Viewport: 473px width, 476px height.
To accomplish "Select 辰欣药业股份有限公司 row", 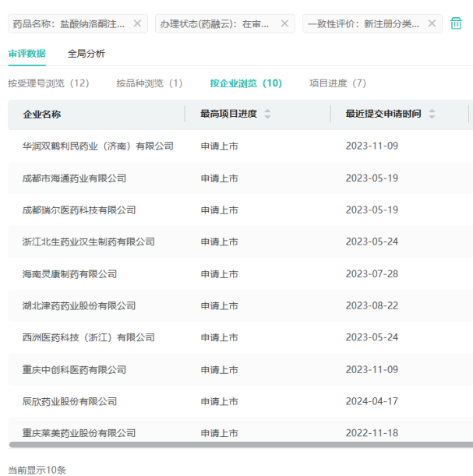I will 69,401.
